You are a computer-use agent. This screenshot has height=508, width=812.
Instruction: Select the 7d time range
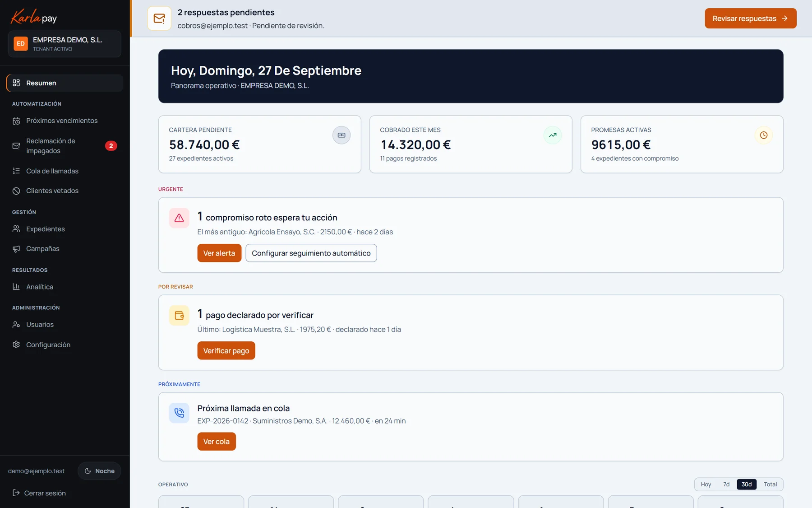726,485
